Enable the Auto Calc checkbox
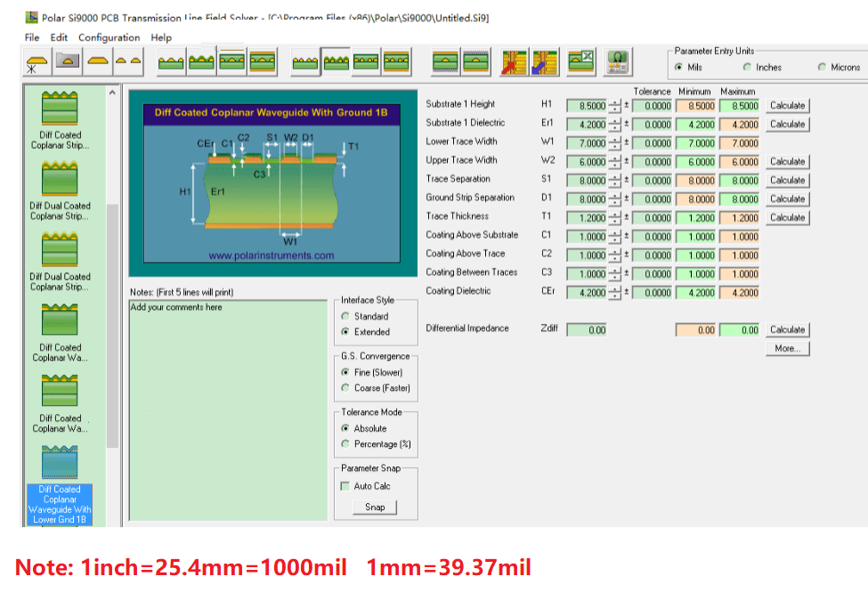This screenshot has width=868, height=601. pos(345,486)
